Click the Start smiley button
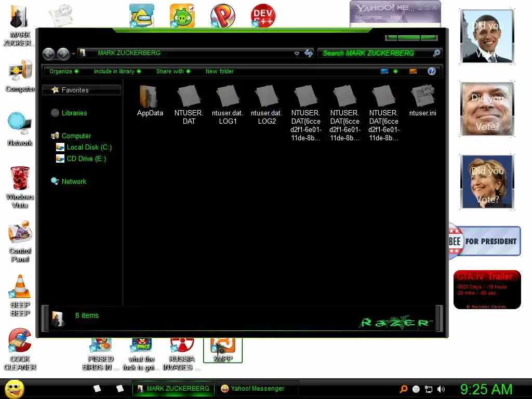This screenshot has height=399, width=532. pyautogui.click(x=14, y=389)
